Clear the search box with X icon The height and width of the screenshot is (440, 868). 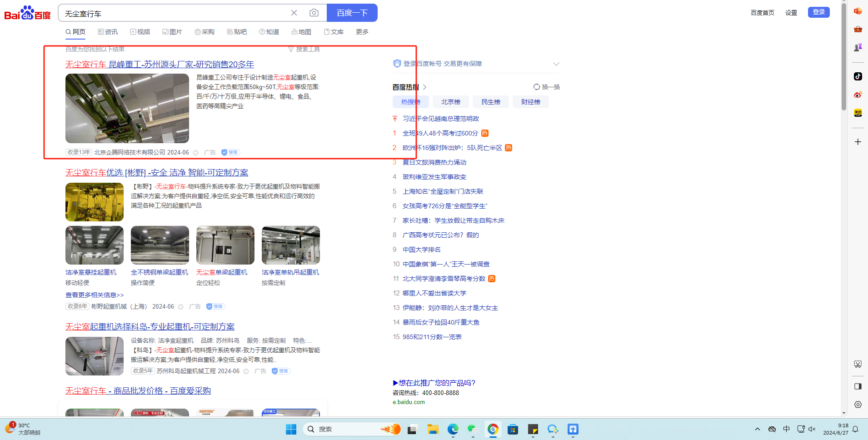294,13
